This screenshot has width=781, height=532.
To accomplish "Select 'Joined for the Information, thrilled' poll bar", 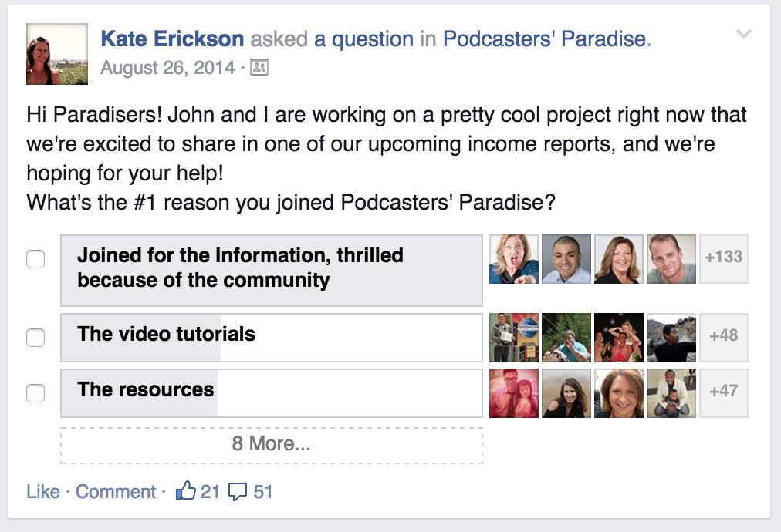I will [x=272, y=271].
